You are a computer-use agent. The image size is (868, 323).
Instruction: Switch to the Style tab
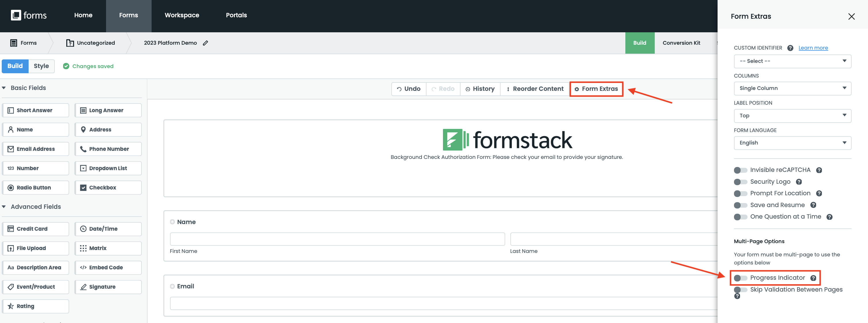pyautogui.click(x=41, y=66)
